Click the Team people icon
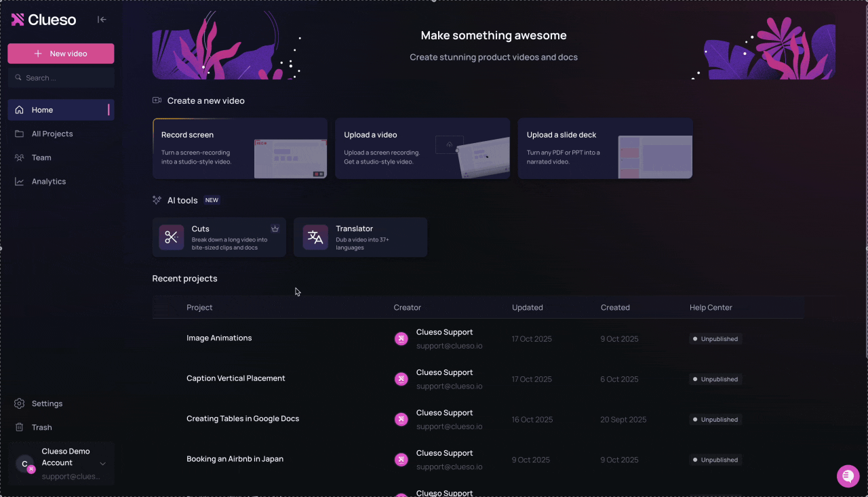 [19, 157]
